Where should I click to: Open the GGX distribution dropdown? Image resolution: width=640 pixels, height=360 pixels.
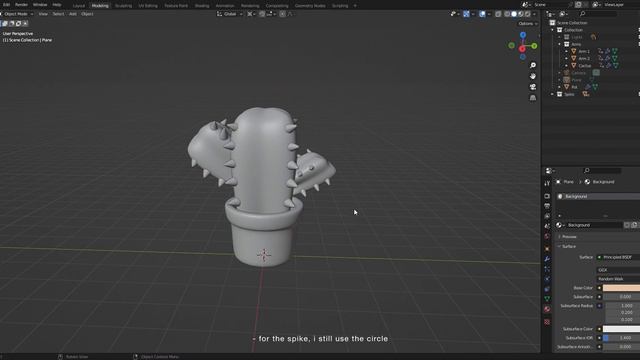tap(618, 270)
